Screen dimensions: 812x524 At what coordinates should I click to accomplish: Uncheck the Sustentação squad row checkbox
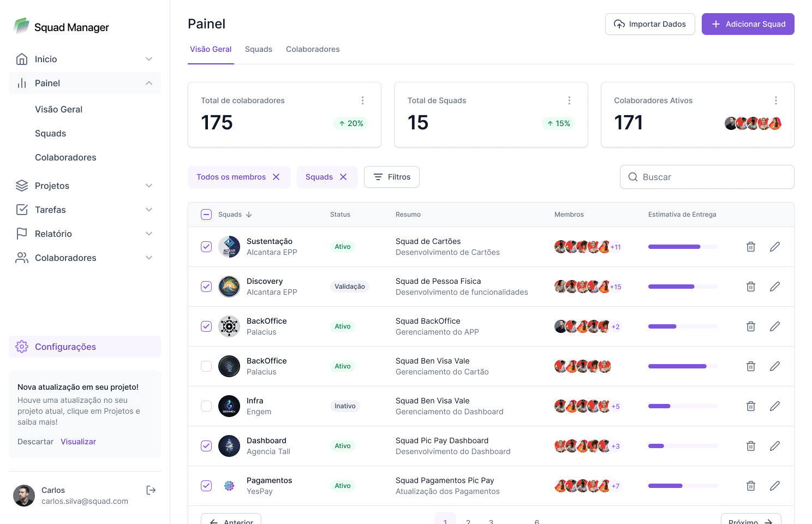[x=206, y=246]
